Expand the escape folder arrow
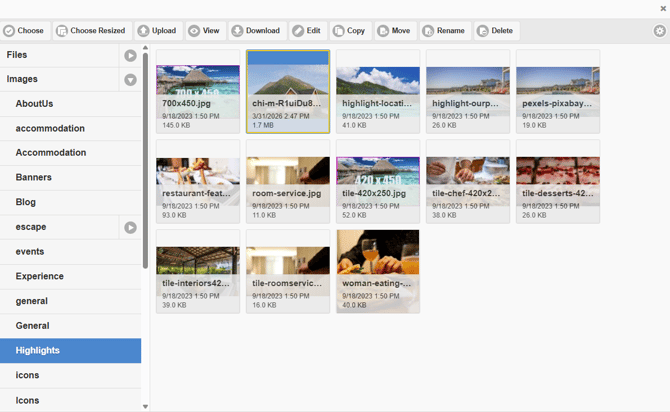 (130, 228)
